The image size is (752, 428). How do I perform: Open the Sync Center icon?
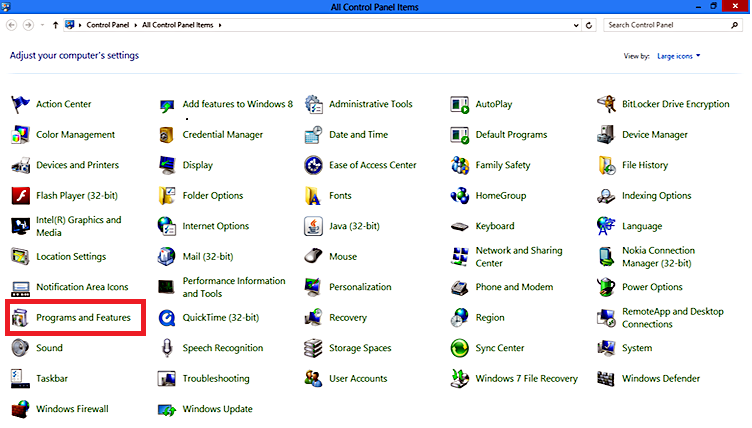tap(460, 348)
